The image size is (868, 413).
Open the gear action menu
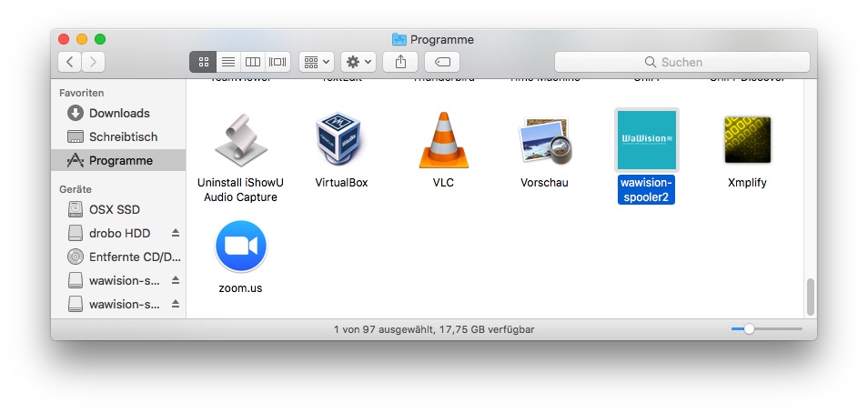[358, 62]
